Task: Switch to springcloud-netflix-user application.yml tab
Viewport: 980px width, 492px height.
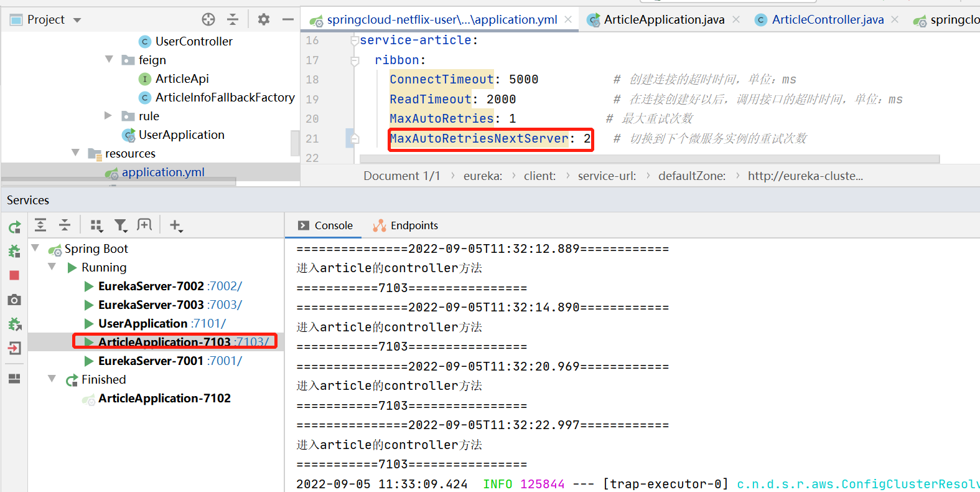Action: tap(442, 19)
